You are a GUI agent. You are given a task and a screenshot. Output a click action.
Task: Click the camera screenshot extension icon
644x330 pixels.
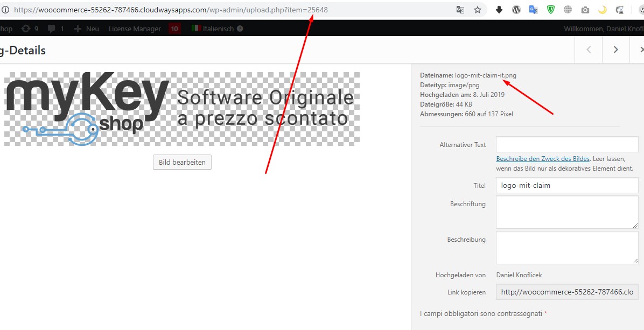pos(585,10)
